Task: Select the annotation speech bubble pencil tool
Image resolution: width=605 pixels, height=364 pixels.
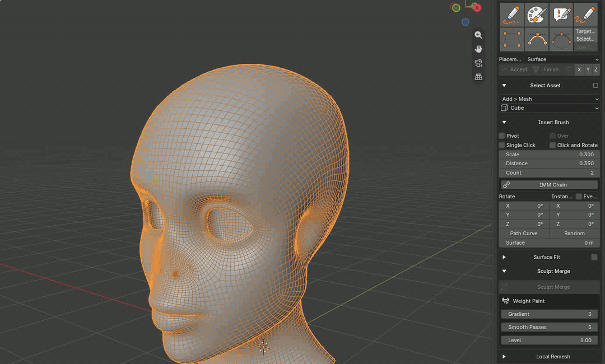Action: (x=561, y=15)
